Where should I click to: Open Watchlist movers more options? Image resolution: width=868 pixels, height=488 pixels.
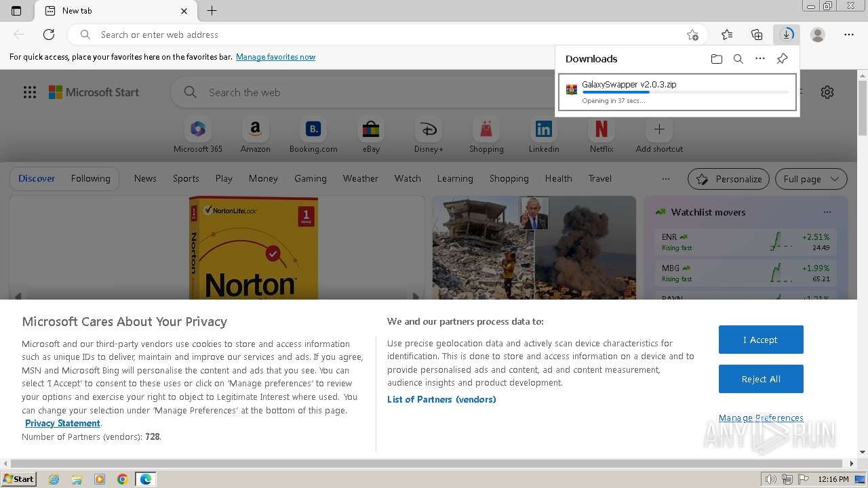coord(827,212)
